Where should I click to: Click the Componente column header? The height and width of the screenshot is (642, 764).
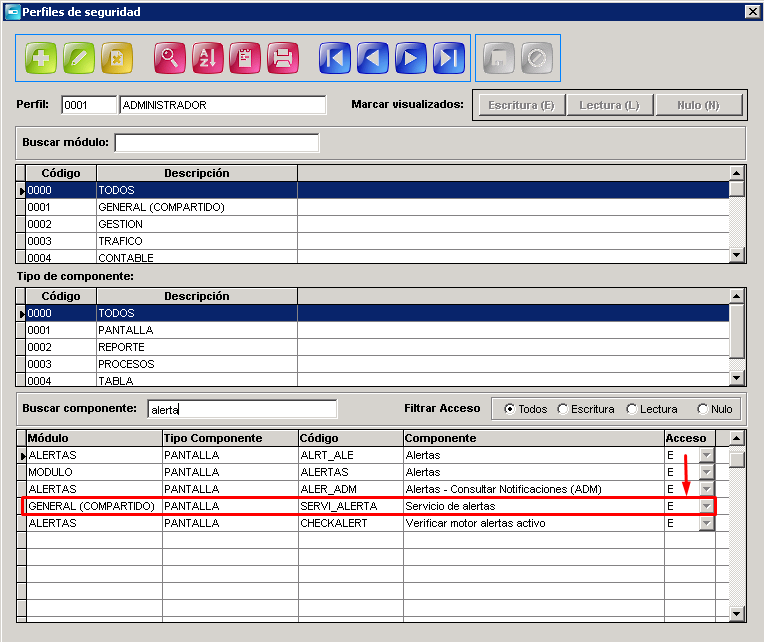(534, 438)
